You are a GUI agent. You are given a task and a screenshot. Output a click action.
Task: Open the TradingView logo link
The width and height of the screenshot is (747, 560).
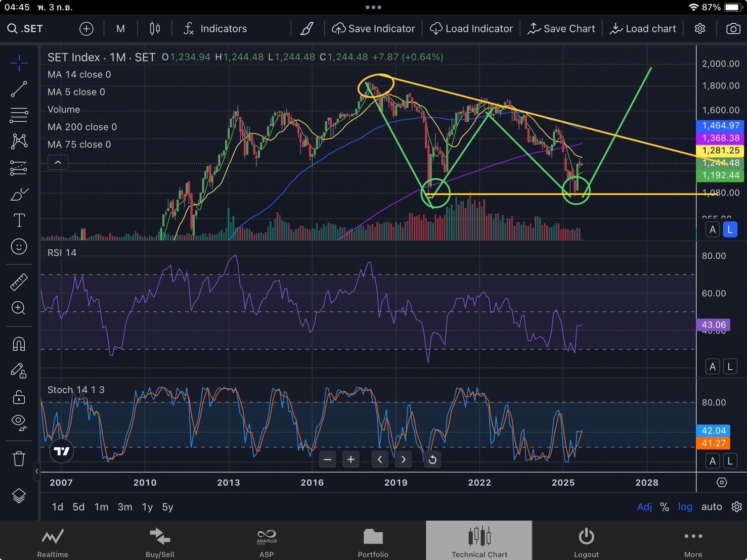62,451
